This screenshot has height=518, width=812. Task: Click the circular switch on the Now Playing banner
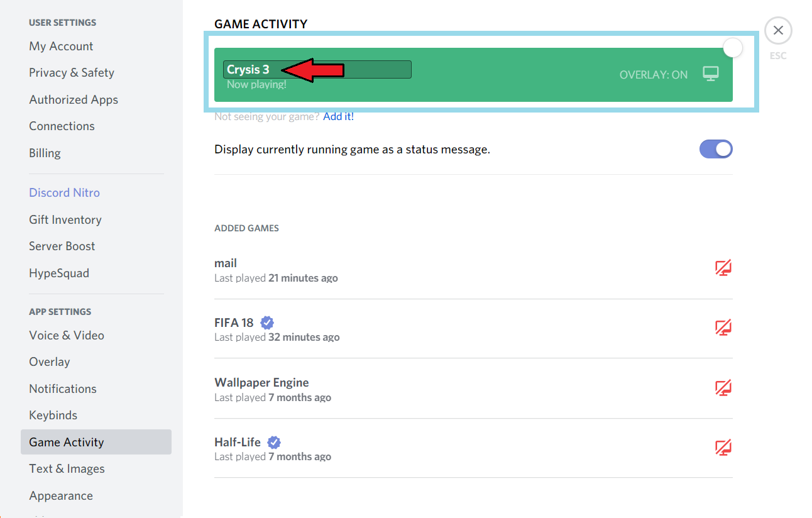point(732,48)
